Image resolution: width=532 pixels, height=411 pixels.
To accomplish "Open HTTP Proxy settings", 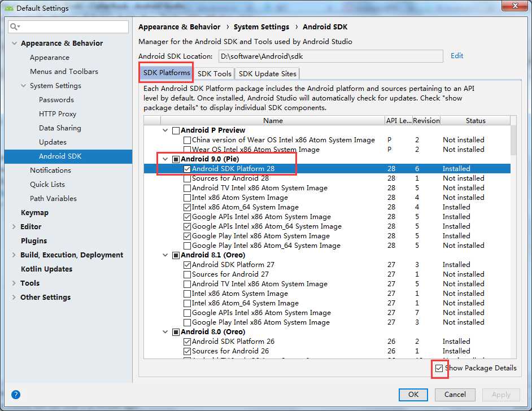I will tap(58, 114).
